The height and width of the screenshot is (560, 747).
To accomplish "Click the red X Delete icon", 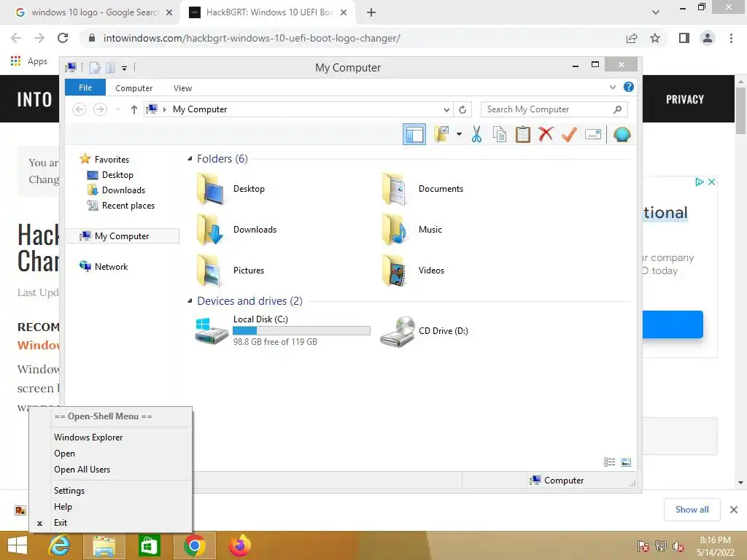I will coord(546,134).
